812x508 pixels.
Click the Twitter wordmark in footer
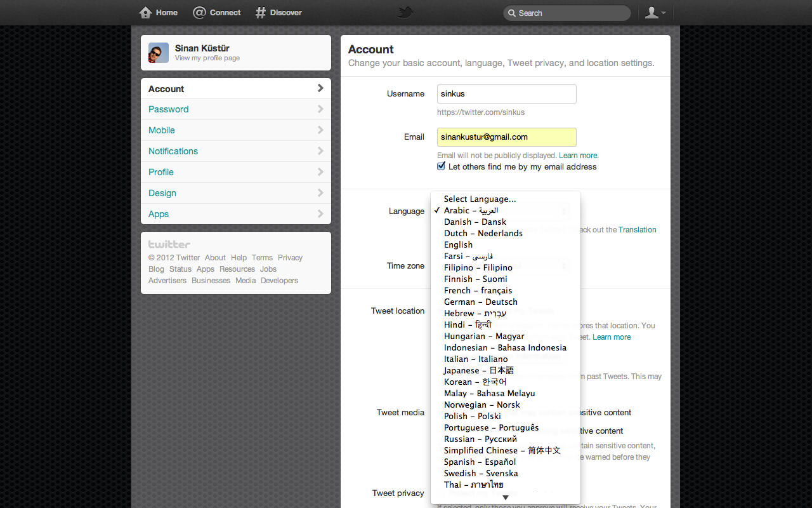click(169, 244)
